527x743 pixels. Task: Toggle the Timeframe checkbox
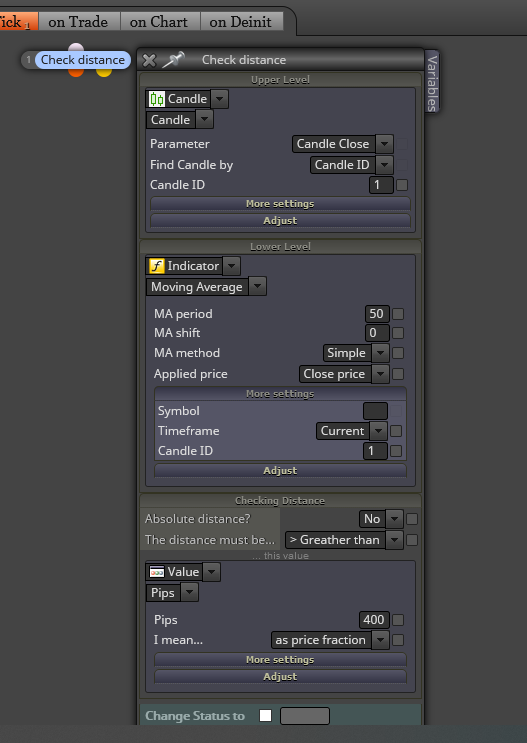pyautogui.click(x=396, y=431)
